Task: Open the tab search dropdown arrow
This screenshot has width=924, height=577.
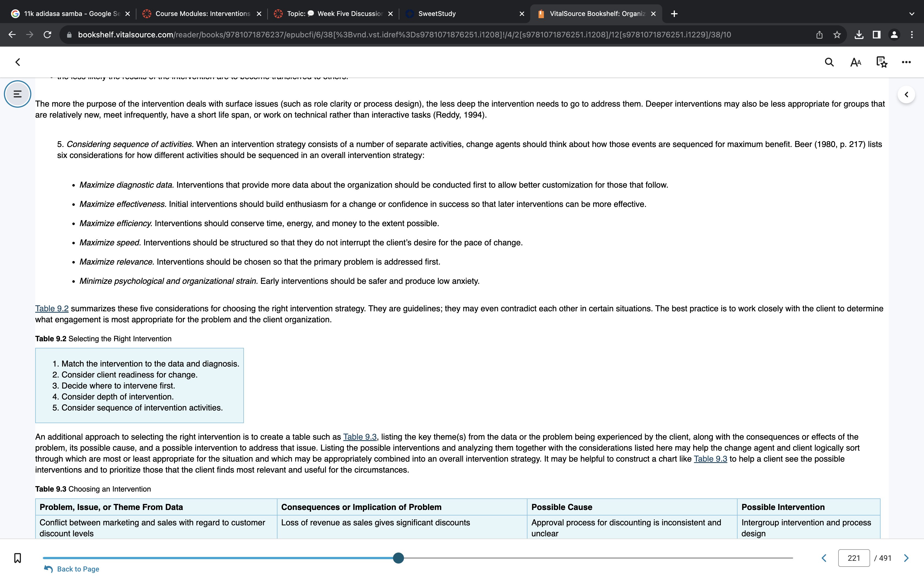Action: pyautogui.click(x=912, y=14)
